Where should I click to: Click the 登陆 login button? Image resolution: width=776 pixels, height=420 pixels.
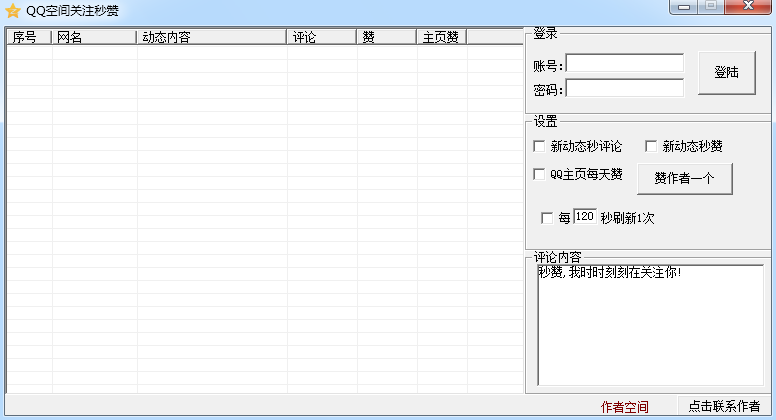coord(727,73)
